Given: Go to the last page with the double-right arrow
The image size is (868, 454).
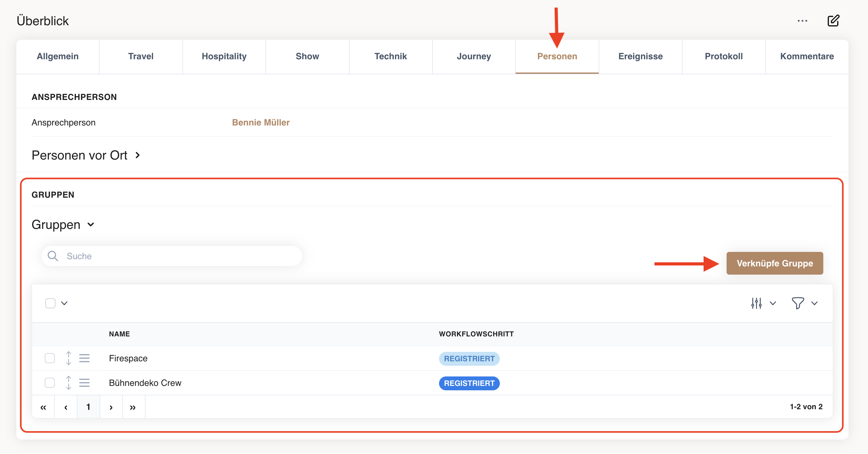Looking at the screenshot, I should [x=133, y=407].
